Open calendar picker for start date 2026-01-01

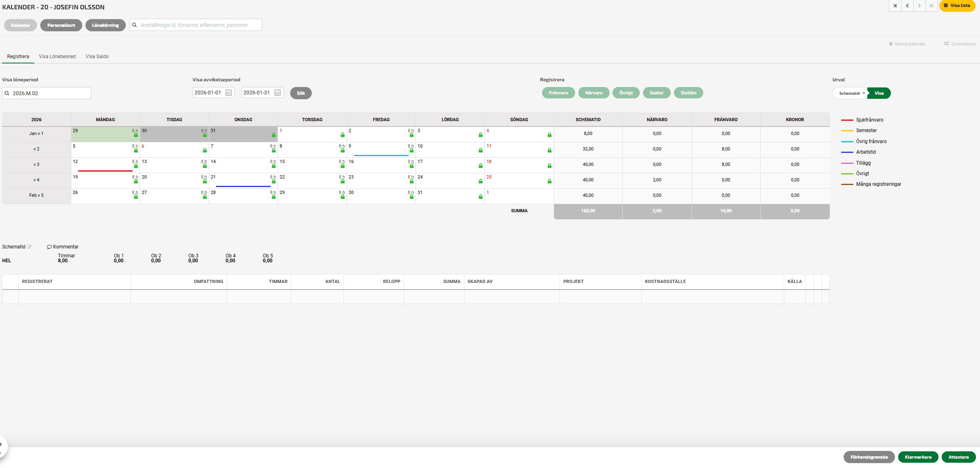point(229,93)
